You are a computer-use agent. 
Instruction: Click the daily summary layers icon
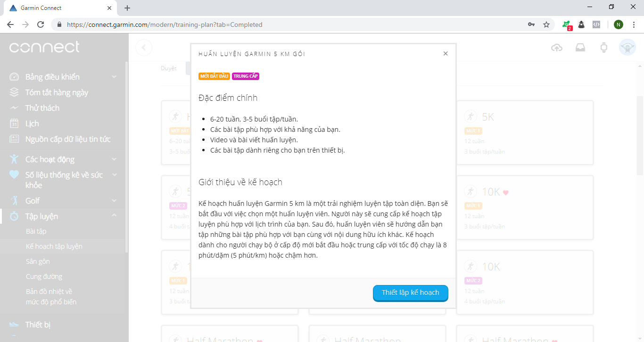(x=15, y=92)
